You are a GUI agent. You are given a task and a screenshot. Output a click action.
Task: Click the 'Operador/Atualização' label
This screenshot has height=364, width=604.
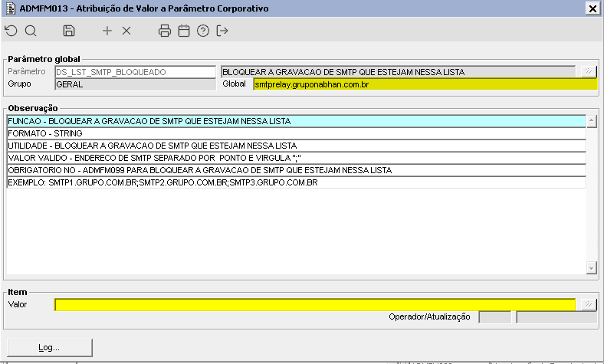429,316
